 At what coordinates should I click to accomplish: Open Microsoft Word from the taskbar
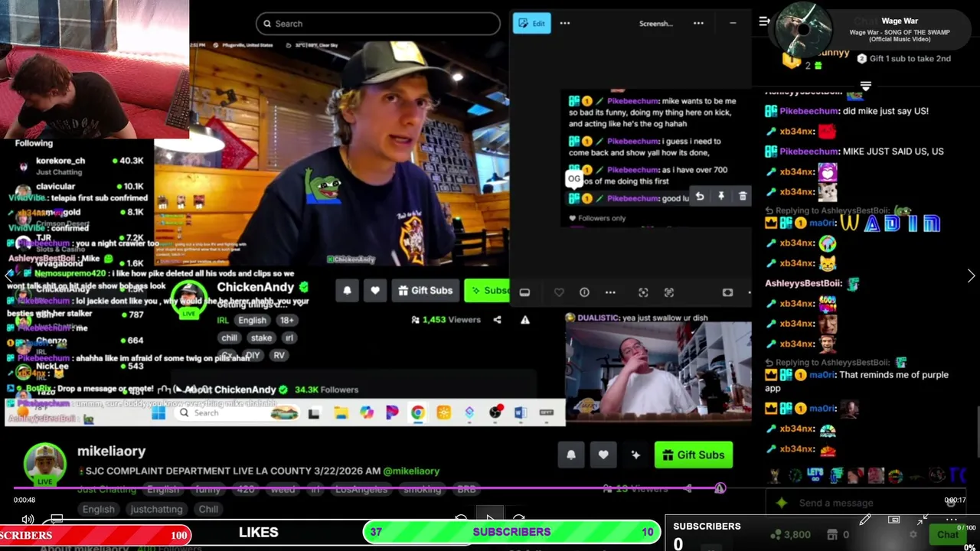click(x=521, y=413)
